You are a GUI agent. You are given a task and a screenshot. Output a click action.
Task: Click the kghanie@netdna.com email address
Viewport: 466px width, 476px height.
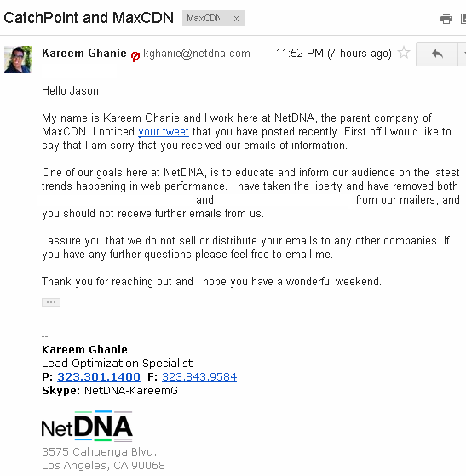point(197,54)
